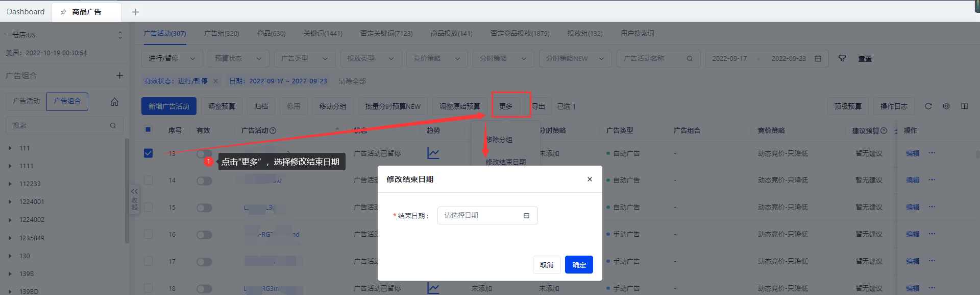Click the 新增广告活动 button
Viewport: 980px width, 295px height.
[169, 106]
